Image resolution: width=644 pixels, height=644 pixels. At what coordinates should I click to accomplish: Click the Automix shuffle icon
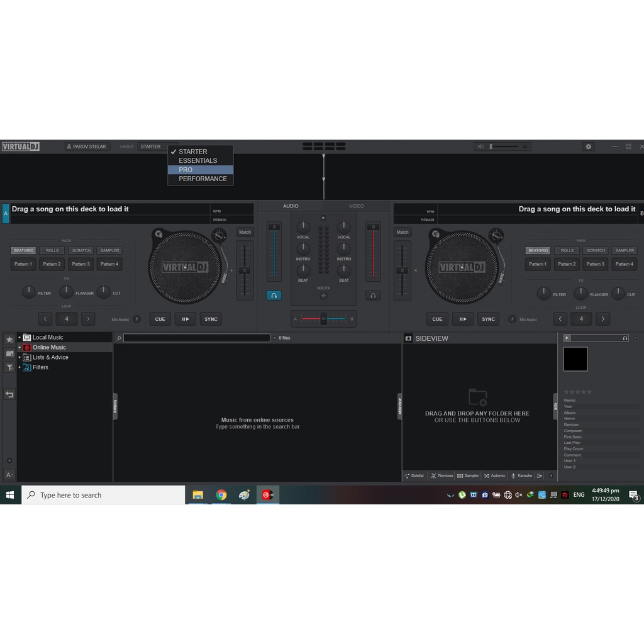(x=487, y=475)
